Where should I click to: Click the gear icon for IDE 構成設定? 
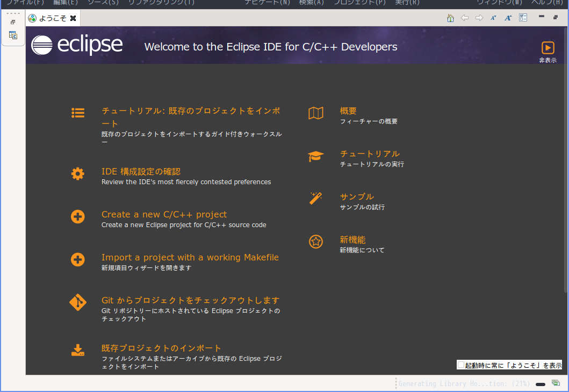tap(78, 173)
